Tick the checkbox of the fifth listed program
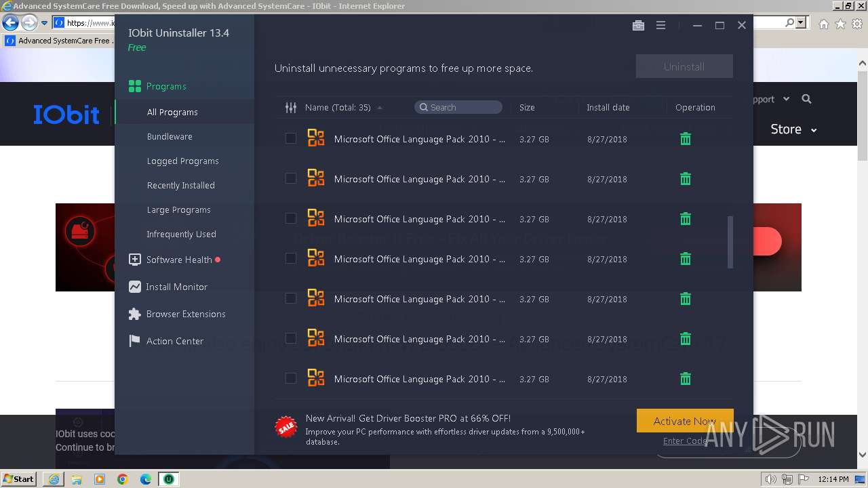This screenshot has width=868, height=488. click(291, 298)
